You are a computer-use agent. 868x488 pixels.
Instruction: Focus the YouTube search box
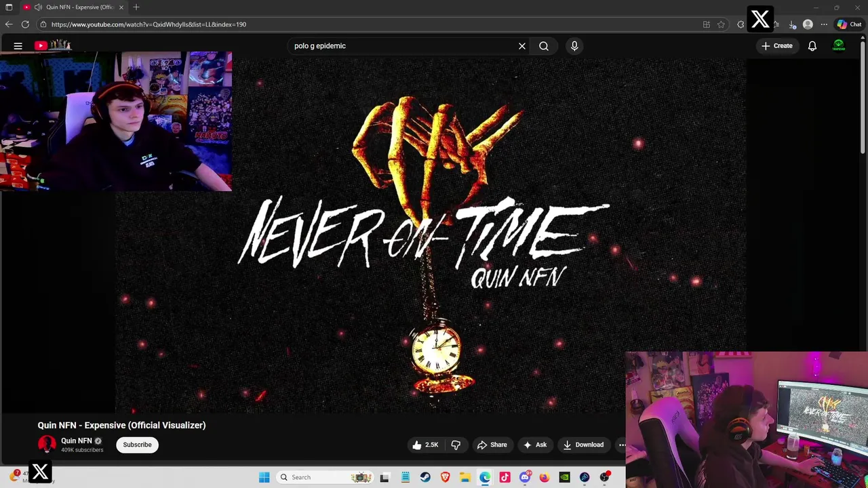[403, 46]
